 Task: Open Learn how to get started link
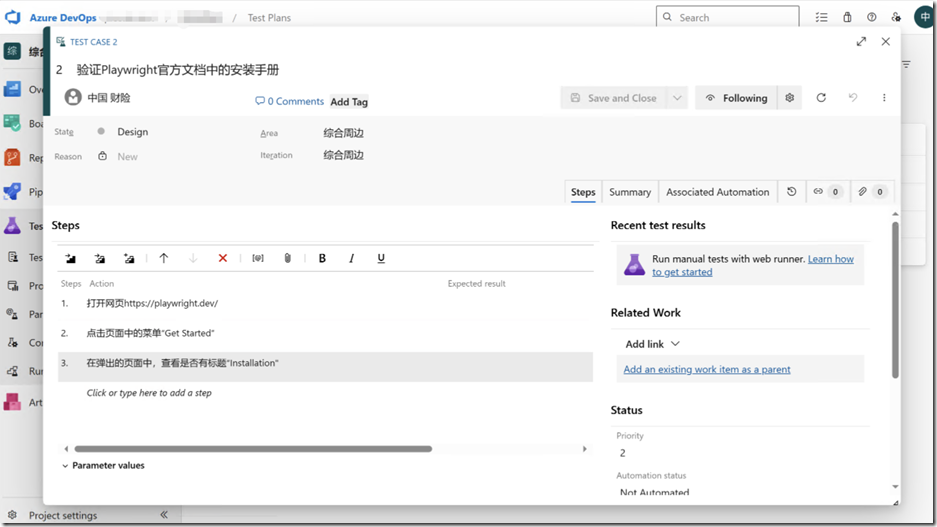click(x=753, y=265)
